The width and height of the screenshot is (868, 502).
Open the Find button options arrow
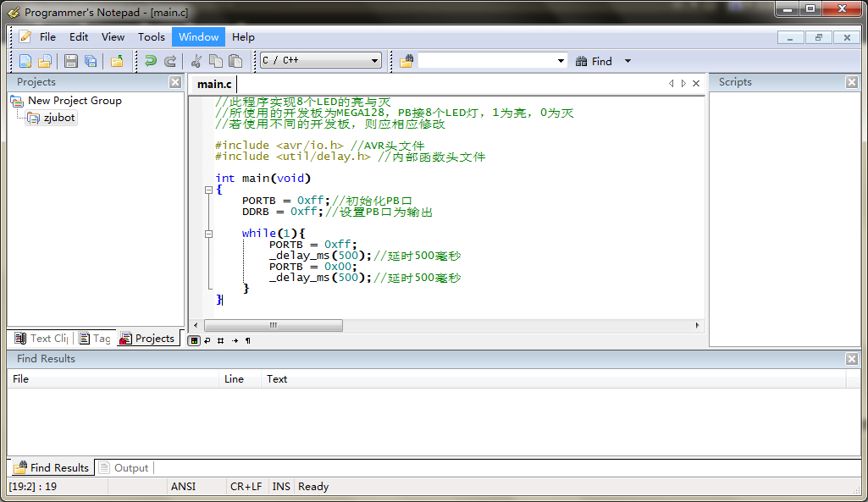pyautogui.click(x=628, y=61)
